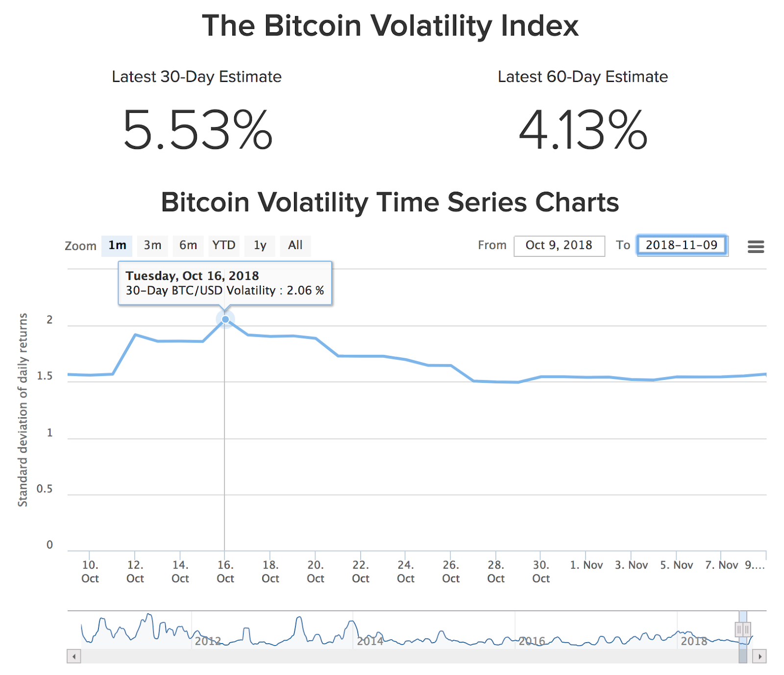The image size is (784, 675).
Task: Edit the From date field
Action: pos(559,246)
